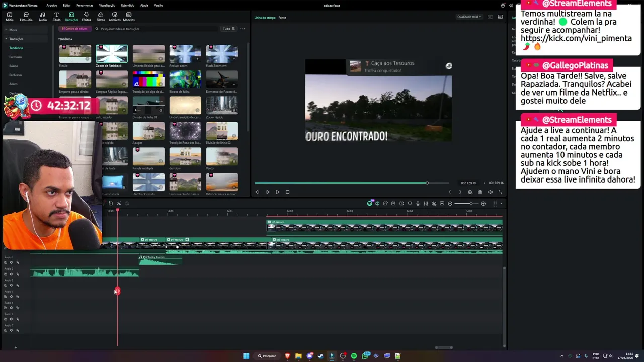Click the mark-out bracket icon
The height and width of the screenshot is (362, 644).
point(460,192)
